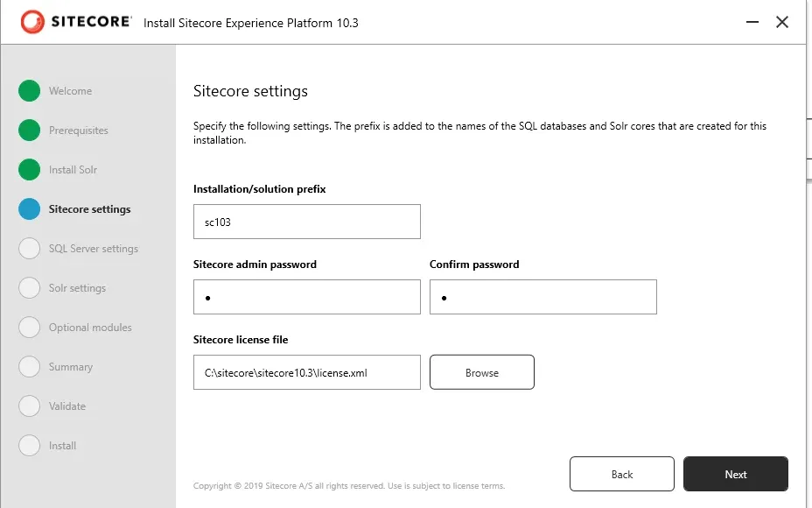812x508 pixels.
Task: Select the Install step label in sidebar
Action: tap(62, 446)
